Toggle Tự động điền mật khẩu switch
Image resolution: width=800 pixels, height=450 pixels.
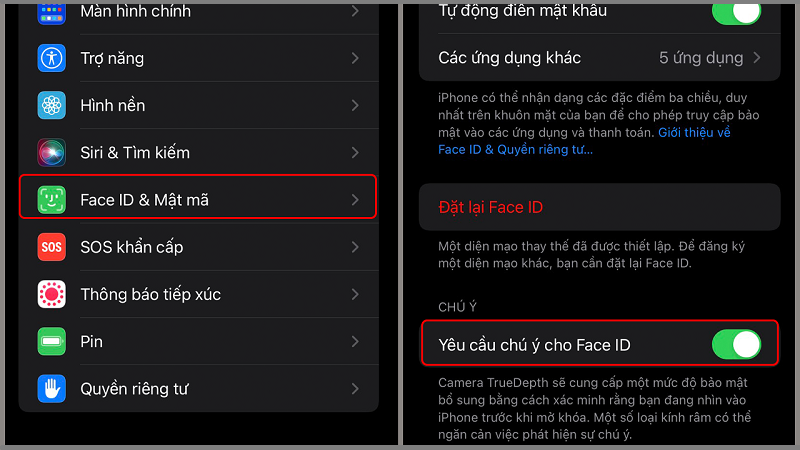click(x=736, y=13)
